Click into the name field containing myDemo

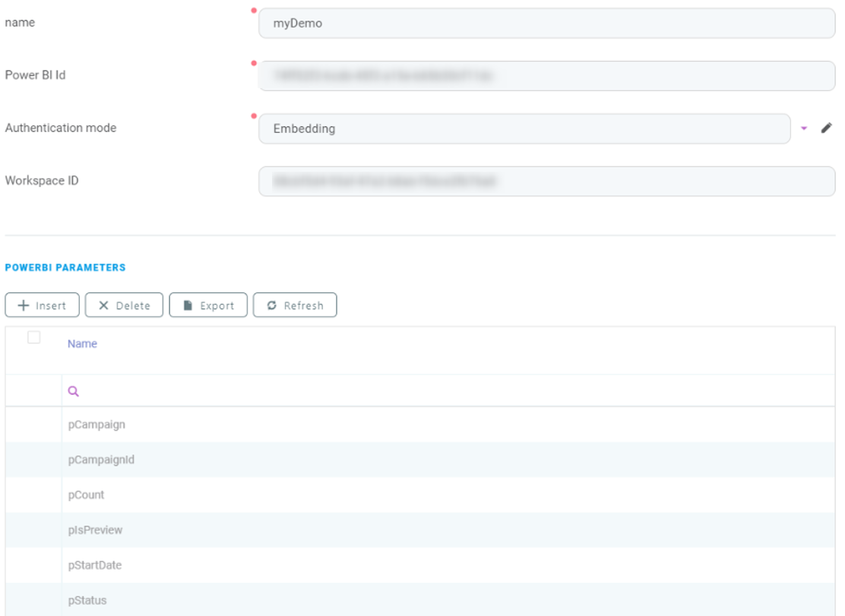click(546, 23)
